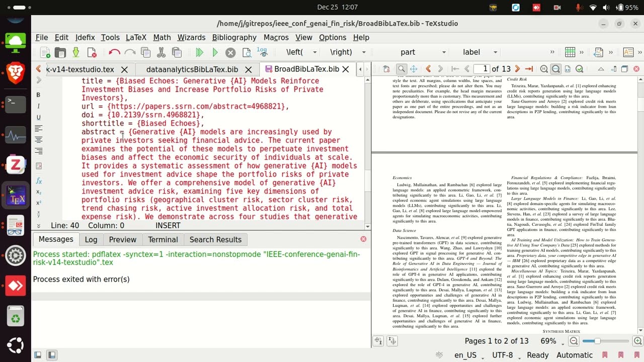Close the current document via toolbar icon
This screenshot has width=644, height=362.
92,52
